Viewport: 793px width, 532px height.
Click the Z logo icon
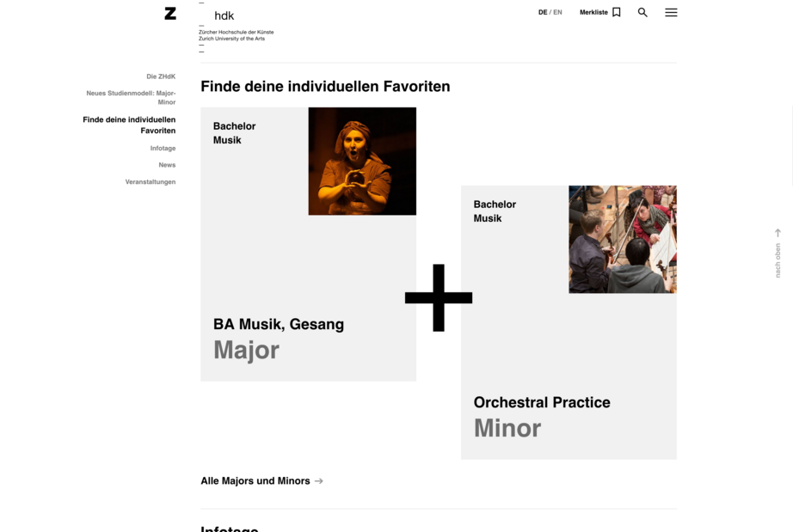coord(170,14)
